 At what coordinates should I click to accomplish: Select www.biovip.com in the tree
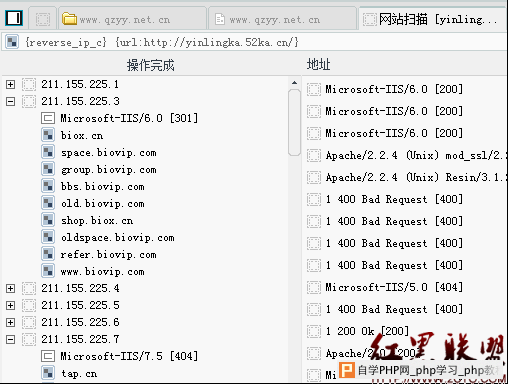click(x=103, y=272)
